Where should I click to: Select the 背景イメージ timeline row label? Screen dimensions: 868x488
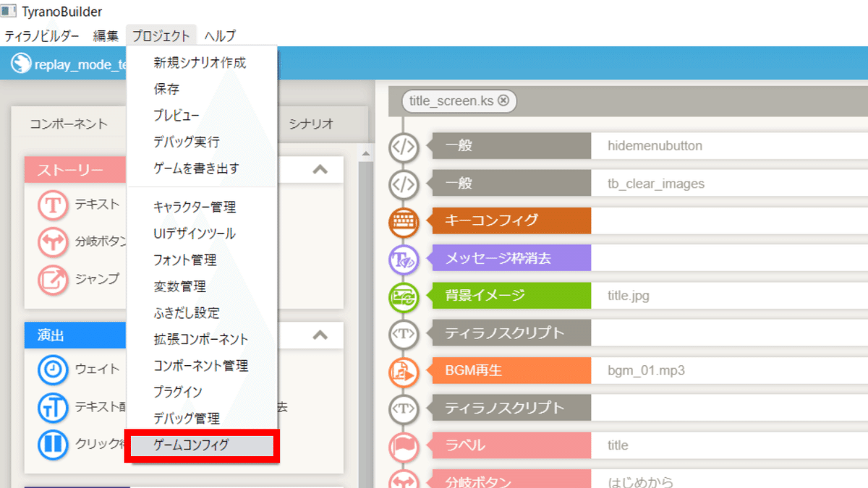point(511,296)
